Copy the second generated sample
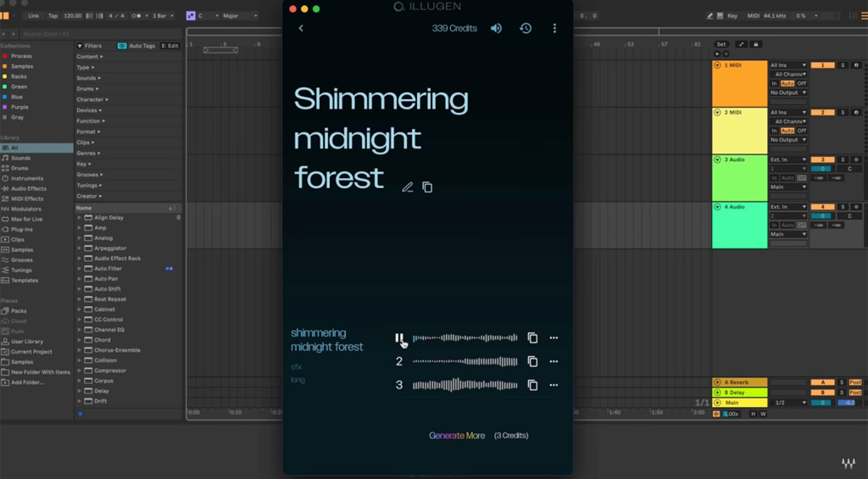The height and width of the screenshot is (479, 868). (x=532, y=362)
